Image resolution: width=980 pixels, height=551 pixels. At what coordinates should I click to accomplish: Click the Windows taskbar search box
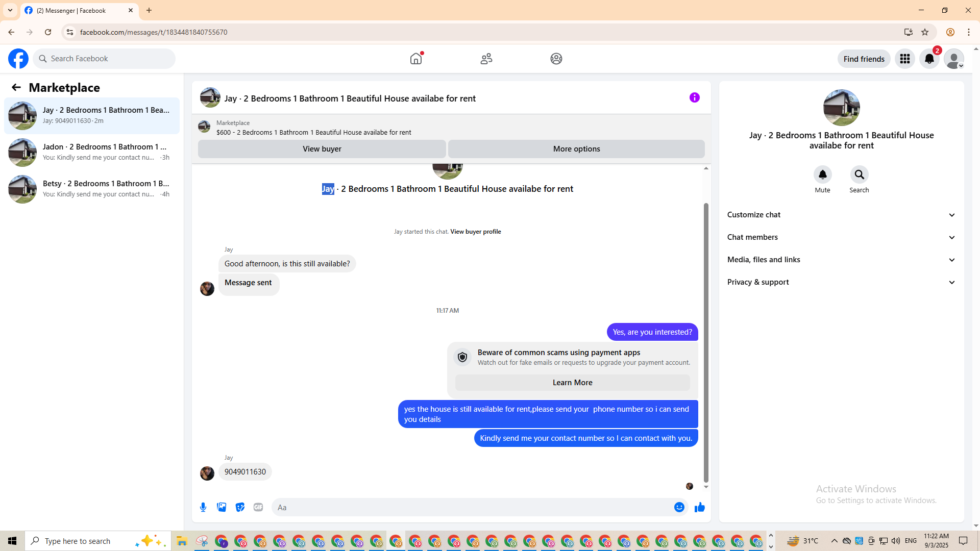click(98, 541)
